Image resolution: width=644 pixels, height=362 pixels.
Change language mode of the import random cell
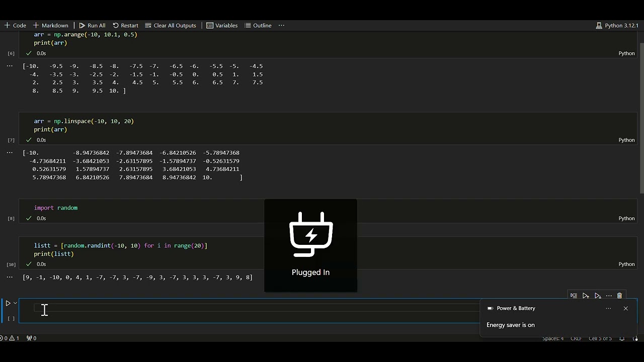pos(626,218)
